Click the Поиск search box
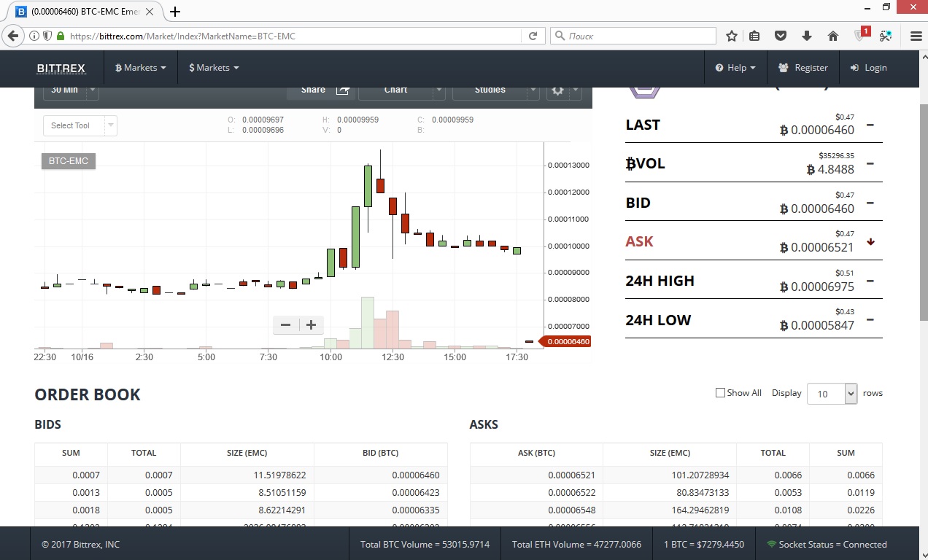 (x=633, y=36)
